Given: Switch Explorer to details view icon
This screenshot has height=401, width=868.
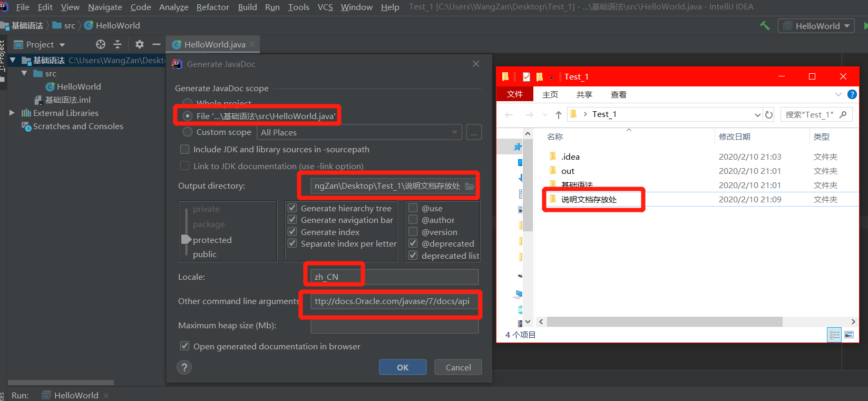Looking at the screenshot, I should click(x=835, y=335).
